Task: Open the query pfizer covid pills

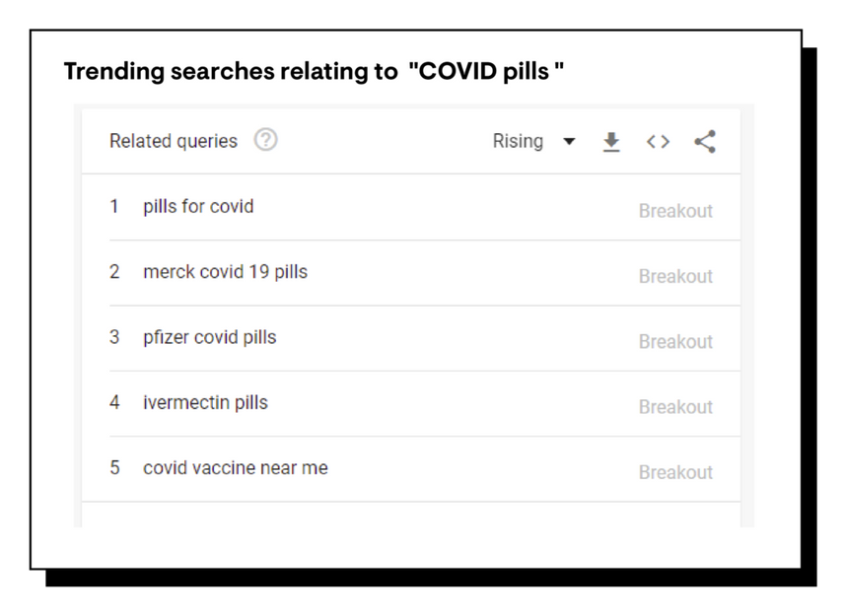Action: [209, 337]
